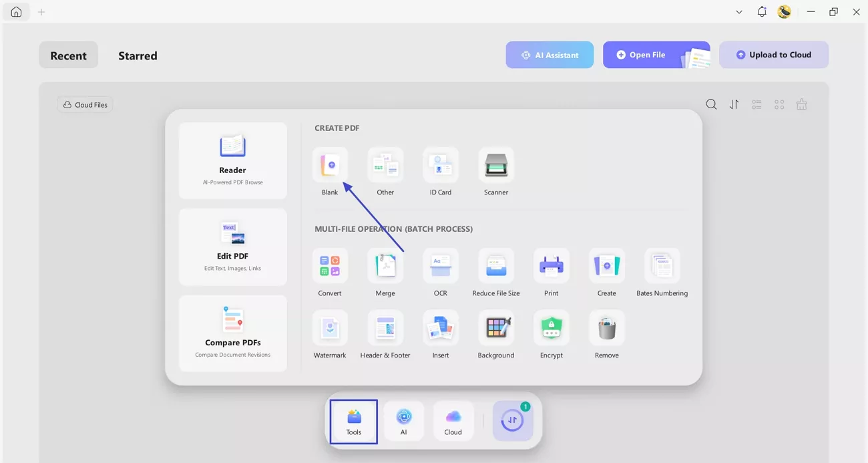The width and height of the screenshot is (868, 463).
Task: Launch the OCR batch tool
Action: coord(441,267)
